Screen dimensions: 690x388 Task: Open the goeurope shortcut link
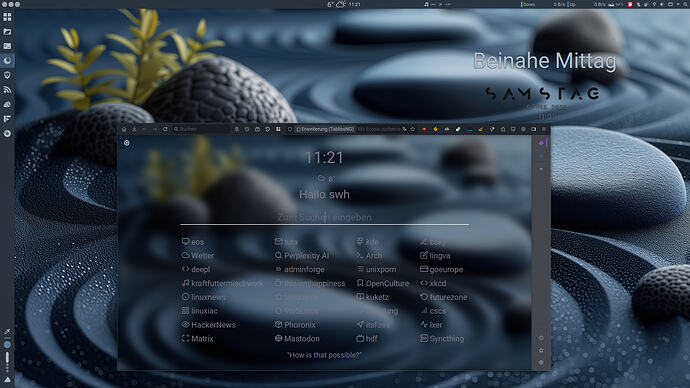[442, 269]
